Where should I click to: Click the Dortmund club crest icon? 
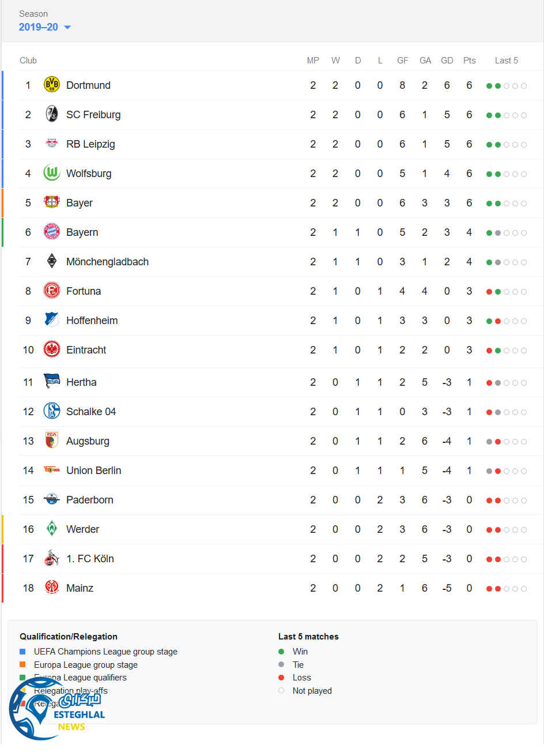[x=52, y=85]
